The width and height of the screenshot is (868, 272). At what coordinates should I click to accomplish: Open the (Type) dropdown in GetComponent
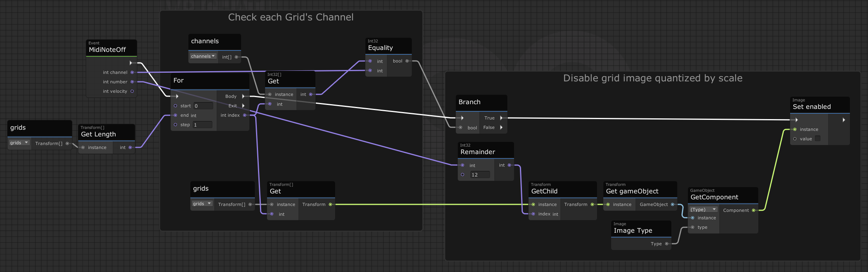(703, 210)
